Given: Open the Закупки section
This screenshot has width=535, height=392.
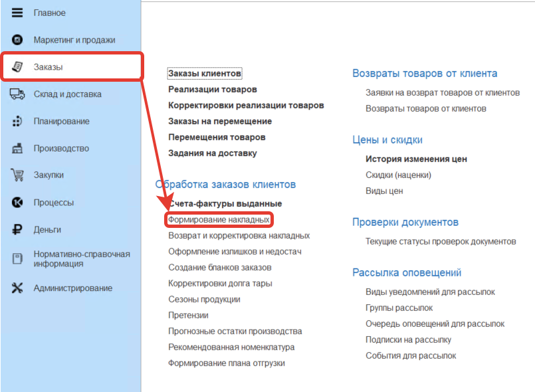Looking at the screenshot, I should click(49, 175).
